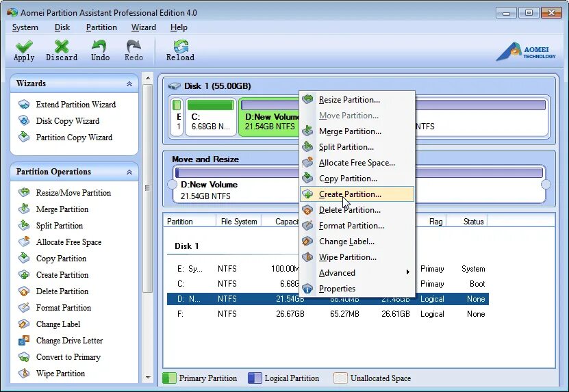Image resolution: width=569 pixels, height=392 pixels.
Task: Select the E: Sy... partition row
Action: (x=328, y=269)
